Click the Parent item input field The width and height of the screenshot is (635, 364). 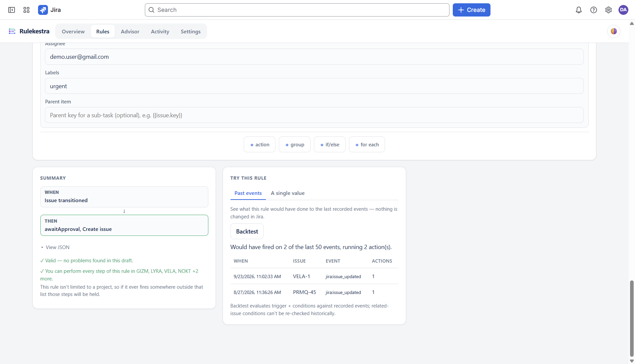point(314,115)
